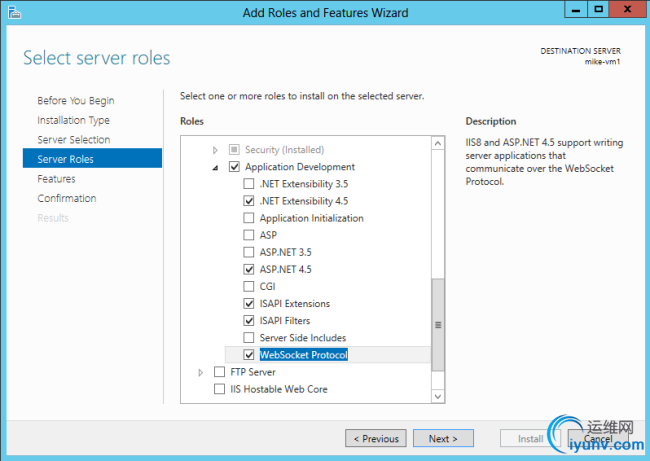Uncheck the WebSocket Protocol checkbox

[249, 355]
